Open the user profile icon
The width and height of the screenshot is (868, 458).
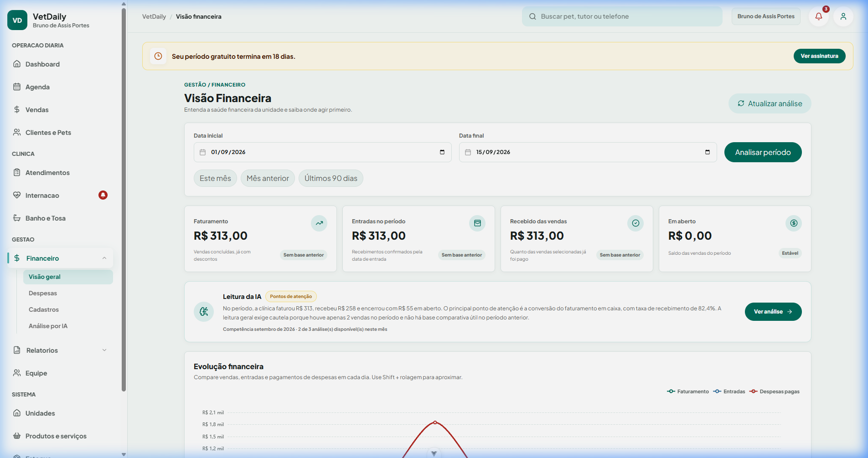click(843, 16)
